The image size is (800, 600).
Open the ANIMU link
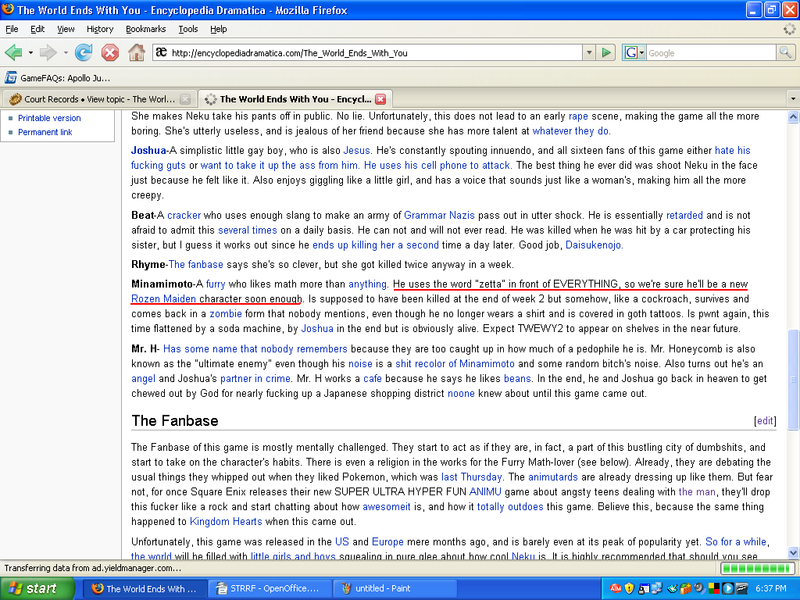click(x=485, y=492)
